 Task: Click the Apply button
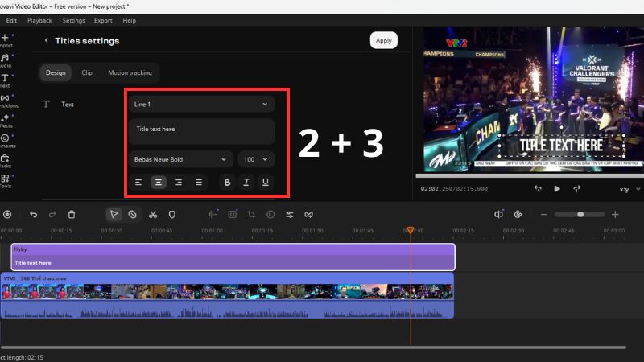[384, 40]
